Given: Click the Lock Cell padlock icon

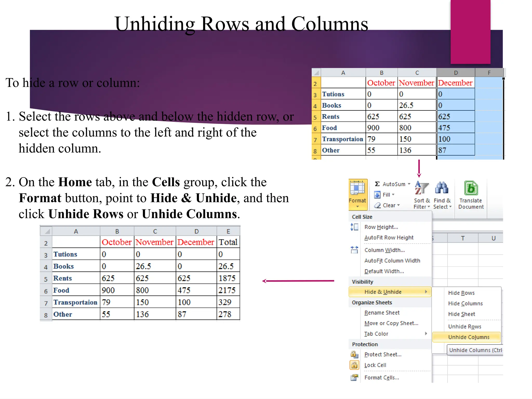Looking at the screenshot, I should (354, 365).
